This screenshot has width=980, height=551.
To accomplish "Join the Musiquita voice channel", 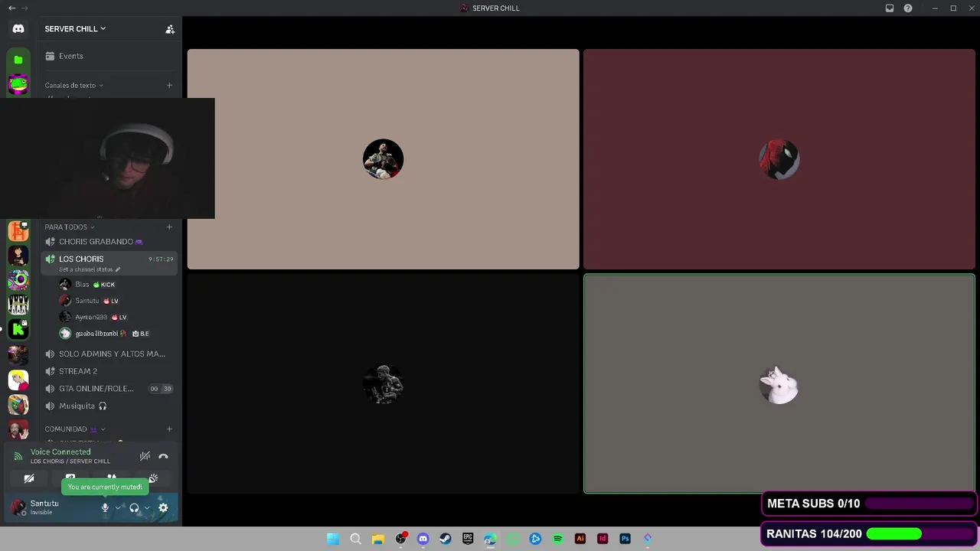I will [x=109, y=406].
